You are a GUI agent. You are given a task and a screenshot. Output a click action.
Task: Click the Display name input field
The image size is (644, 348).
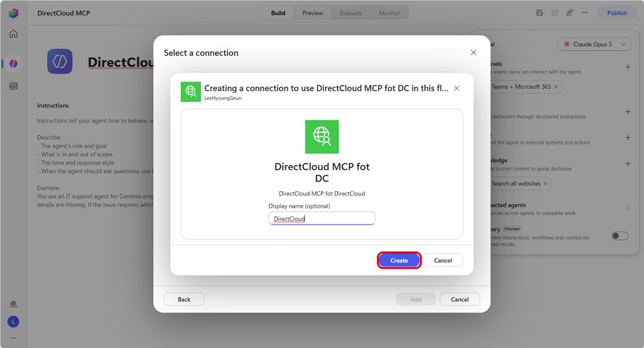[321, 218]
